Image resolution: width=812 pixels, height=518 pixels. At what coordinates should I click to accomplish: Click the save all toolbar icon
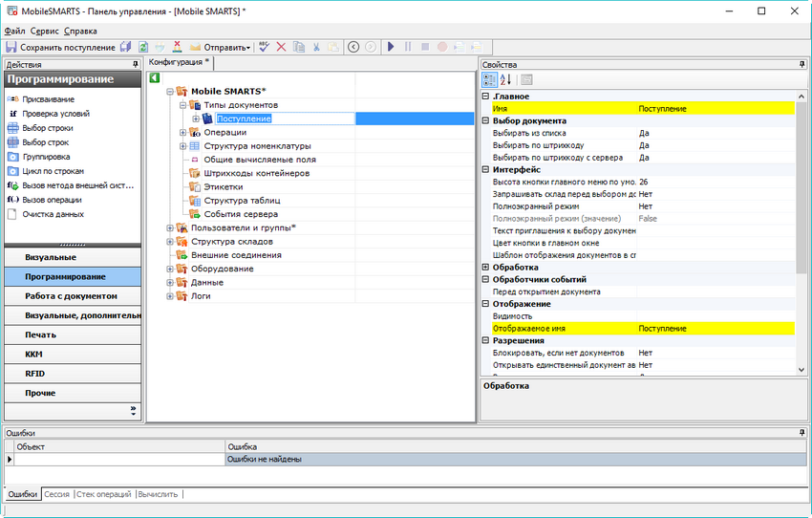(125, 47)
